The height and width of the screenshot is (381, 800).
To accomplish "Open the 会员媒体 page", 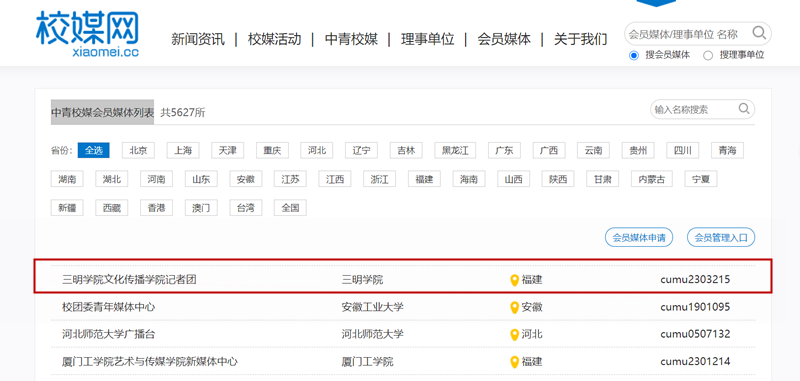I will 504,39.
